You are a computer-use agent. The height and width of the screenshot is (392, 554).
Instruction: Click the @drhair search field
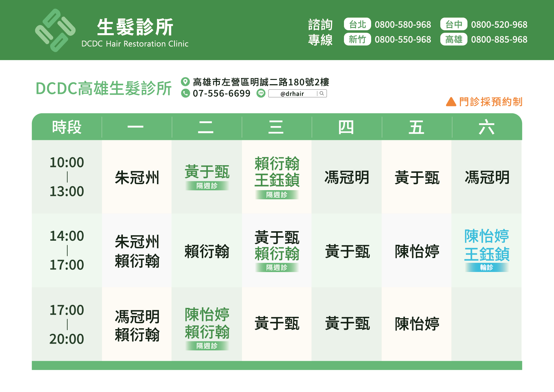point(292,93)
